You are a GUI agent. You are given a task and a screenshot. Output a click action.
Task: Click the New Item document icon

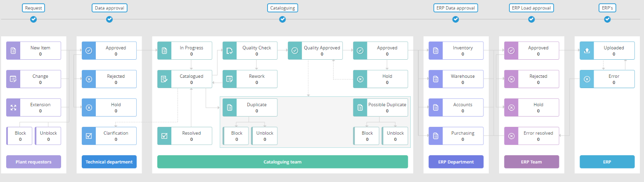(13, 51)
